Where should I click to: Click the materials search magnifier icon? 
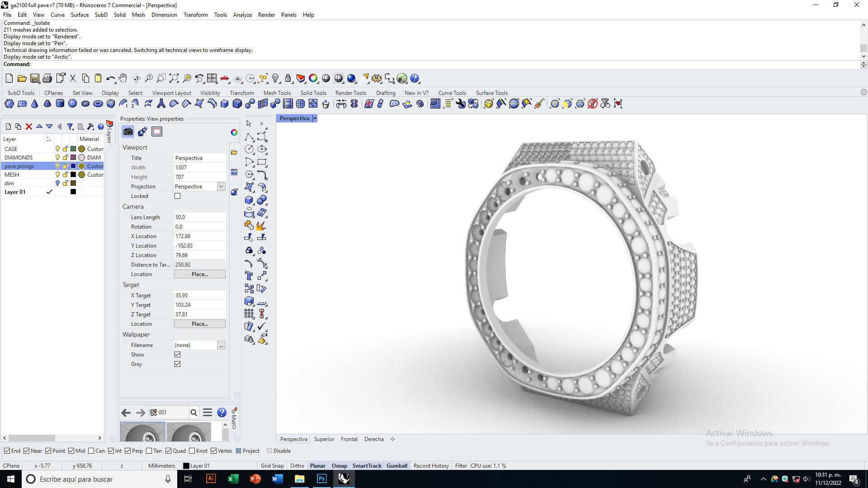coord(193,413)
